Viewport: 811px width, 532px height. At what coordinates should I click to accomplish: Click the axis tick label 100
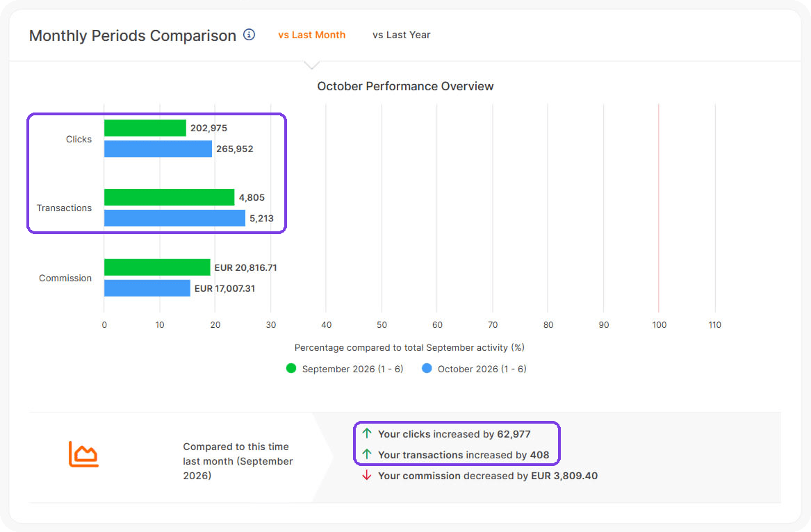coord(659,324)
